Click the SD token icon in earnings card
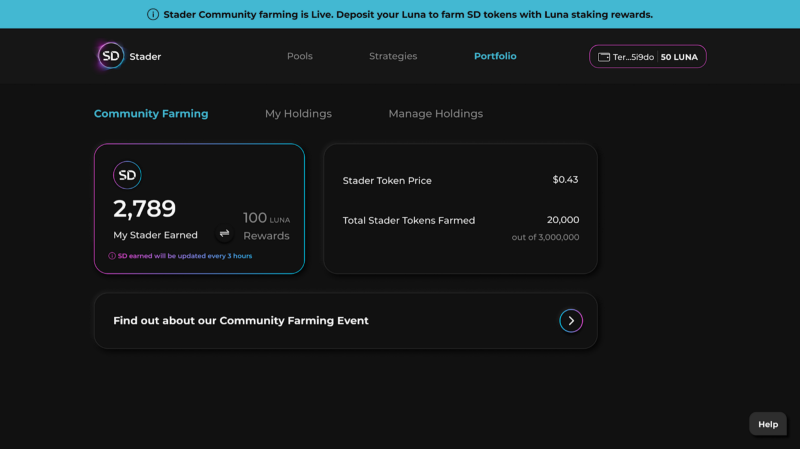Screen dimensions: 800x449 tap(127, 175)
